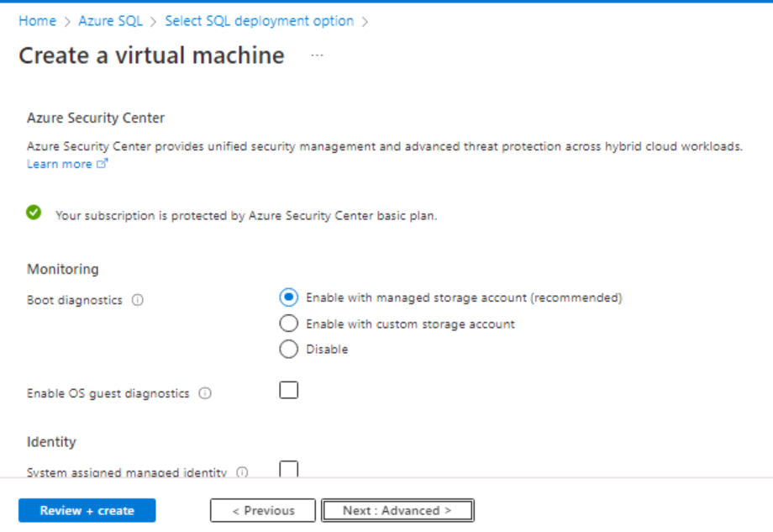Click the Create a virtual machine title
The height and width of the screenshot is (532, 773).
[151, 55]
